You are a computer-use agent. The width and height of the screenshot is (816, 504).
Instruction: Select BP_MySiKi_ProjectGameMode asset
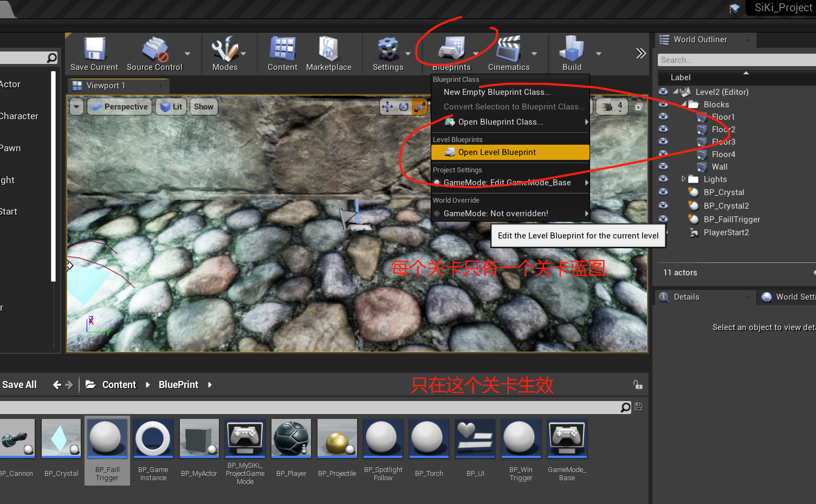point(245,438)
